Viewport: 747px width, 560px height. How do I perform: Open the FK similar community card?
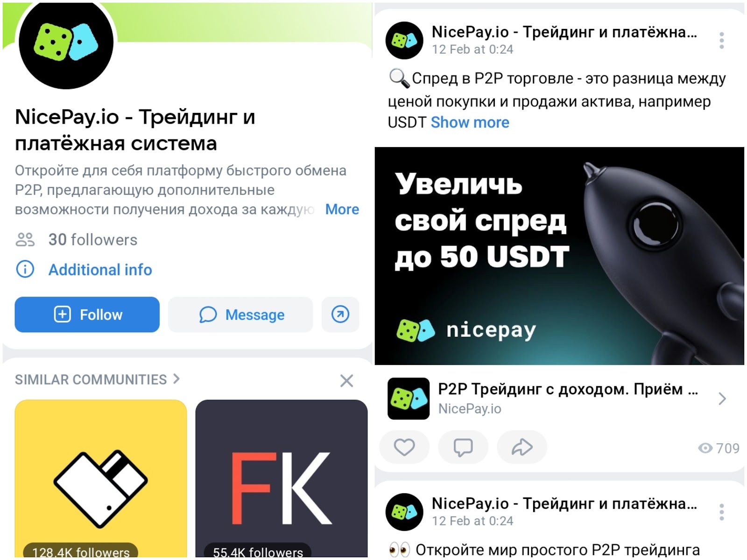pyautogui.click(x=282, y=478)
